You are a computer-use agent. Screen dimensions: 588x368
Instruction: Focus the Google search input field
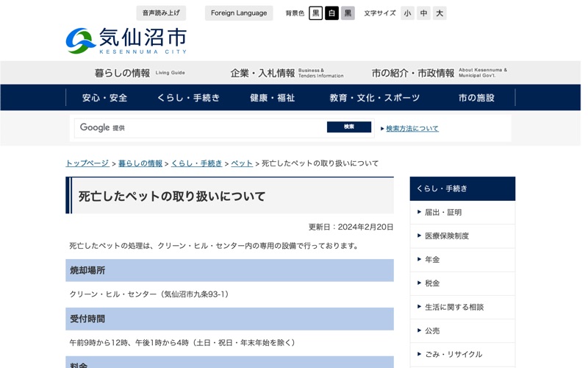200,127
